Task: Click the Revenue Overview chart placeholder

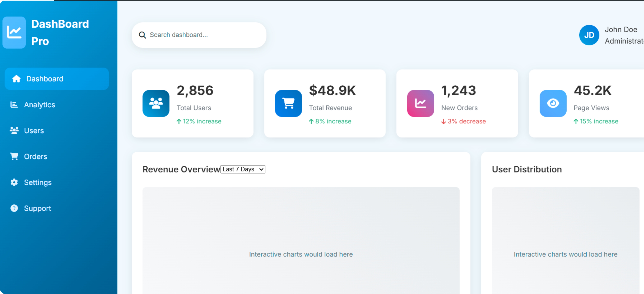Action: (301, 254)
